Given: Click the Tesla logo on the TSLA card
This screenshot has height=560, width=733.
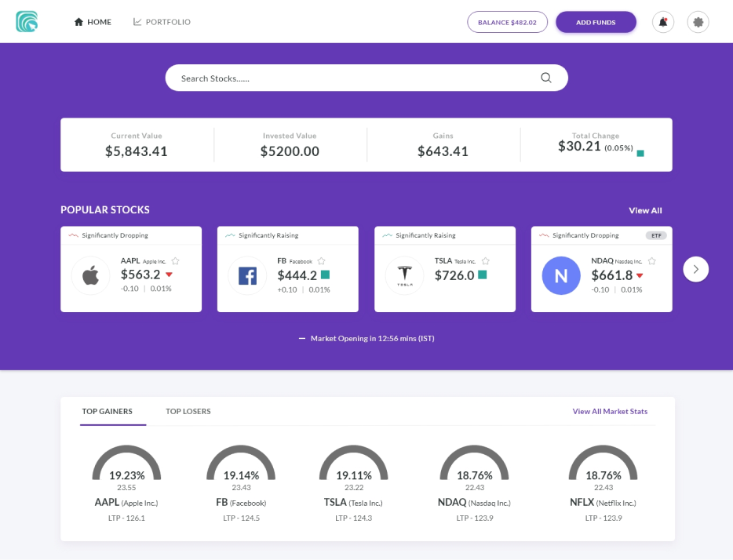Looking at the screenshot, I should (403, 275).
